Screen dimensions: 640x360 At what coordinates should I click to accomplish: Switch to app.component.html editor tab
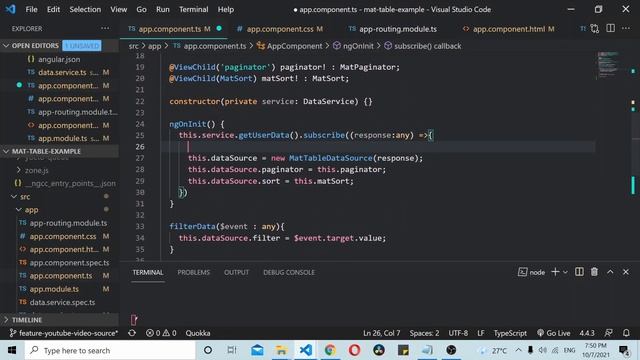coord(509,29)
